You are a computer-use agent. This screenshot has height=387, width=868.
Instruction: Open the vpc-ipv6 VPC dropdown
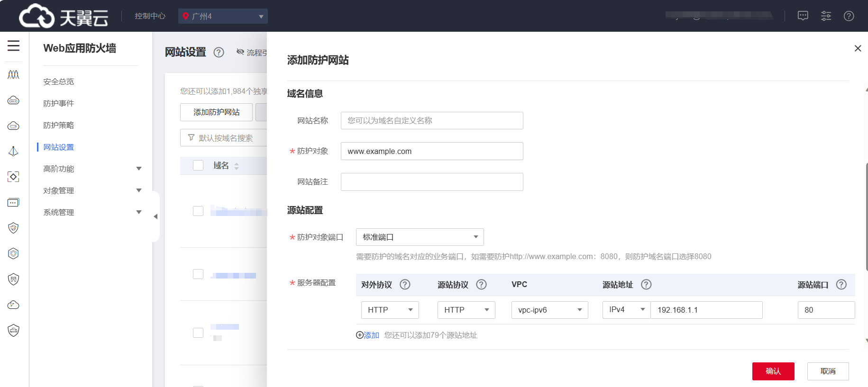click(549, 310)
